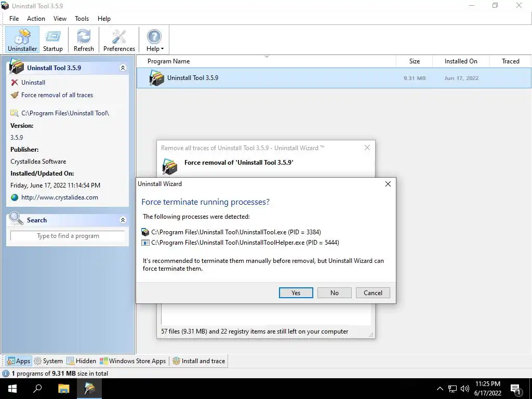Select the Uninstall Tool 3.5.9 list row
This screenshot has height=399, width=532.
[x=334, y=78]
